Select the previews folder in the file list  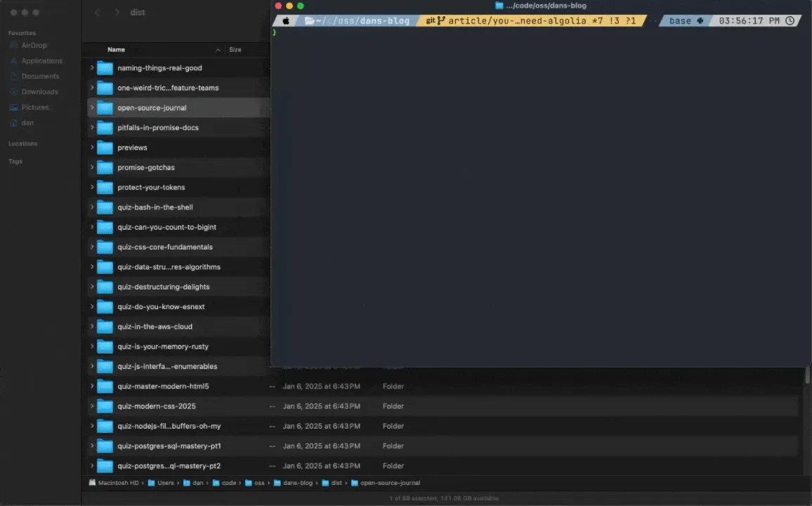133,147
